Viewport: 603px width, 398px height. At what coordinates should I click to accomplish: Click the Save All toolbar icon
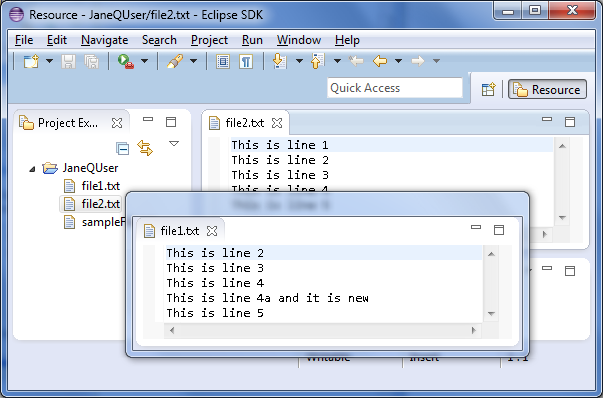[92, 61]
